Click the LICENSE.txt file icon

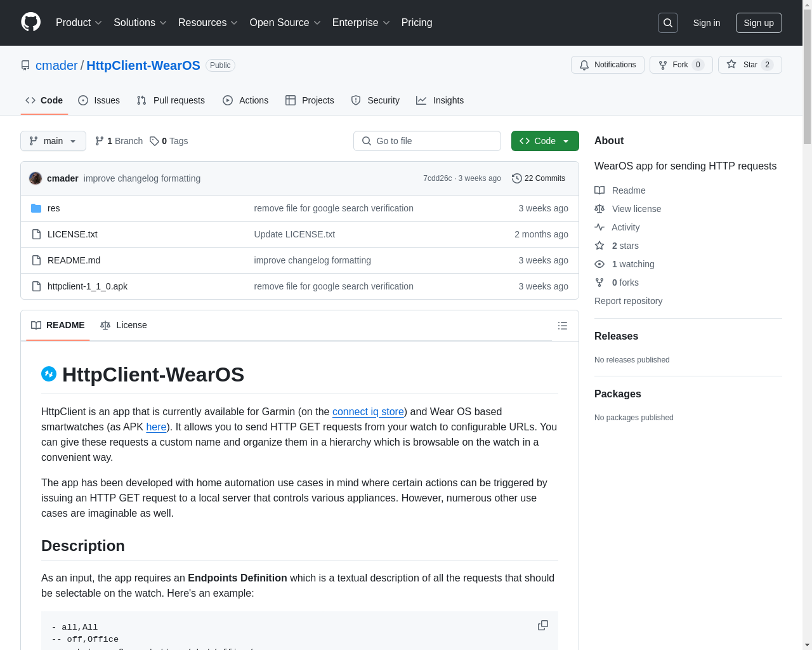[36, 234]
